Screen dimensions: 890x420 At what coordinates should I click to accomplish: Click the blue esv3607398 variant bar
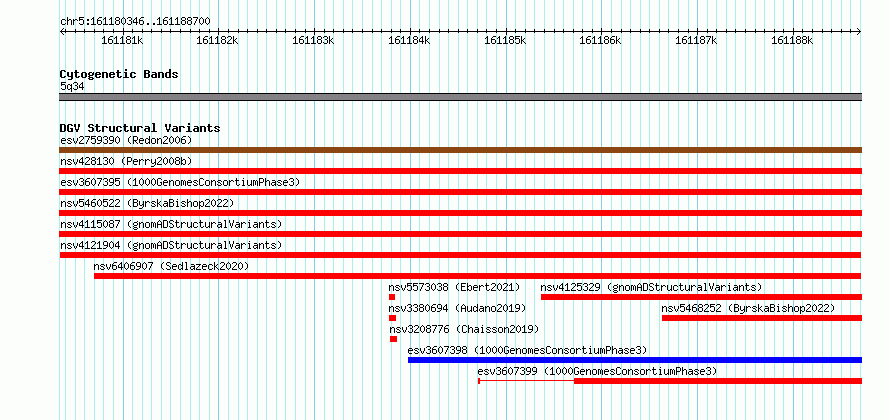pyautogui.click(x=635, y=360)
